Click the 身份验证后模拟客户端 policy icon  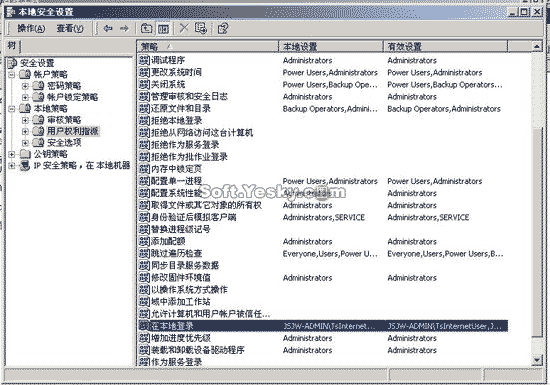pyautogui.click(x=145, y=217)
